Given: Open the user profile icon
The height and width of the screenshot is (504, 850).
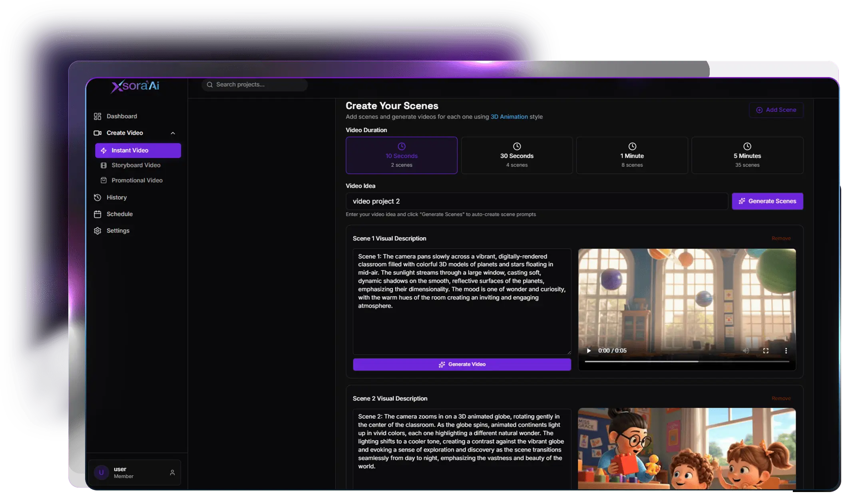Looking at the screenshot, I should pos(172,473).
